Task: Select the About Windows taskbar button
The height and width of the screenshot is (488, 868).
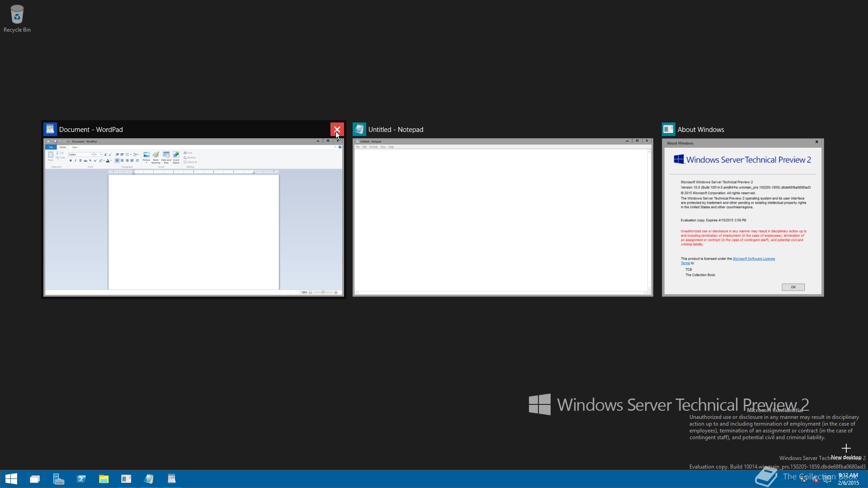Action: [126, 479]
